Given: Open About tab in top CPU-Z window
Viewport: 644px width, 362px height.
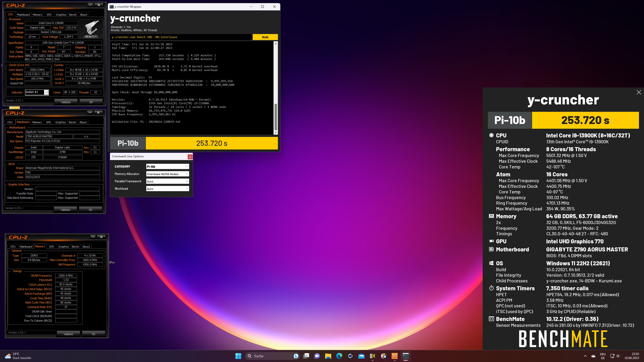Looking at the screenshot, I should (84, 15).
